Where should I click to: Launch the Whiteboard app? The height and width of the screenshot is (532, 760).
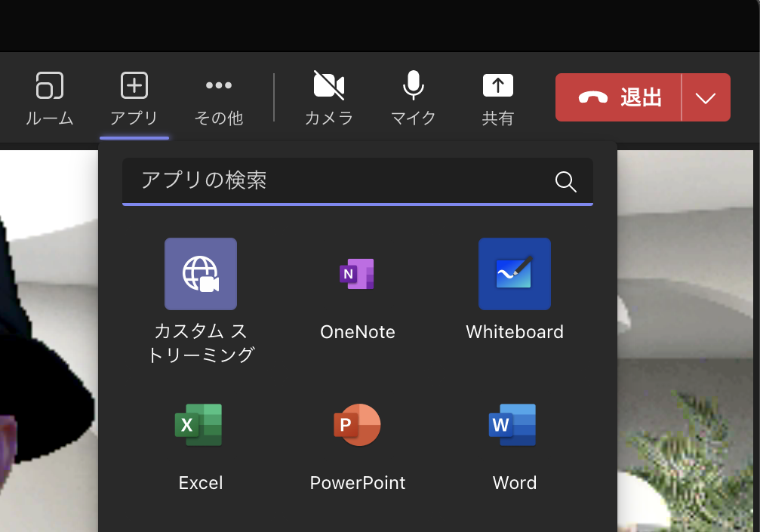pos(515,291)
